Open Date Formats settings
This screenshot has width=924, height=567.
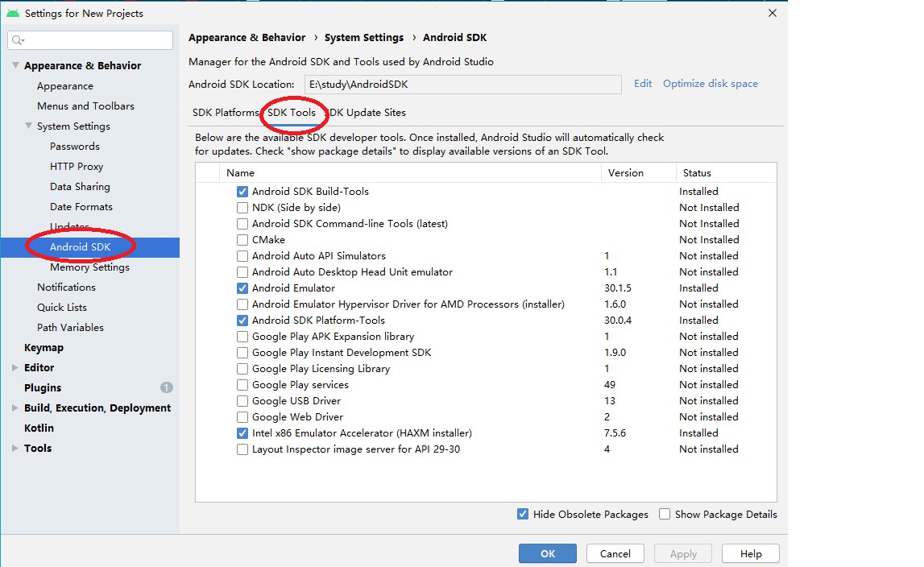tap(81, 207)
